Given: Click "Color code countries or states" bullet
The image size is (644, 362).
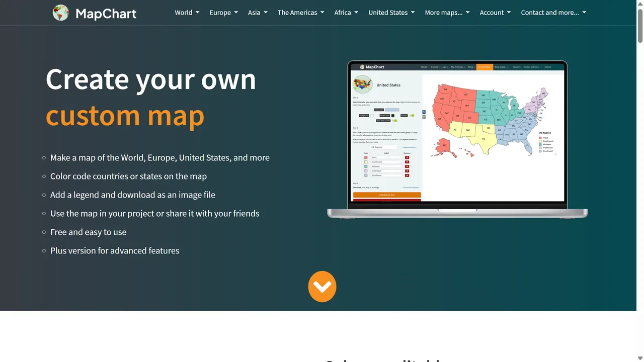Looking at the screenshot, I should 128,176.
